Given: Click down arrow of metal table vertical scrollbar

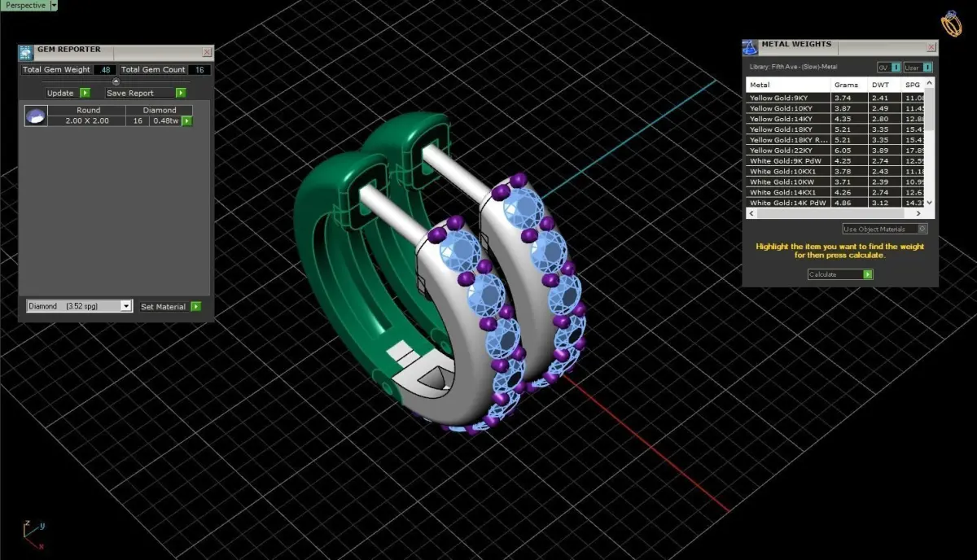Looking at the screenshot, I should (930, 202).
